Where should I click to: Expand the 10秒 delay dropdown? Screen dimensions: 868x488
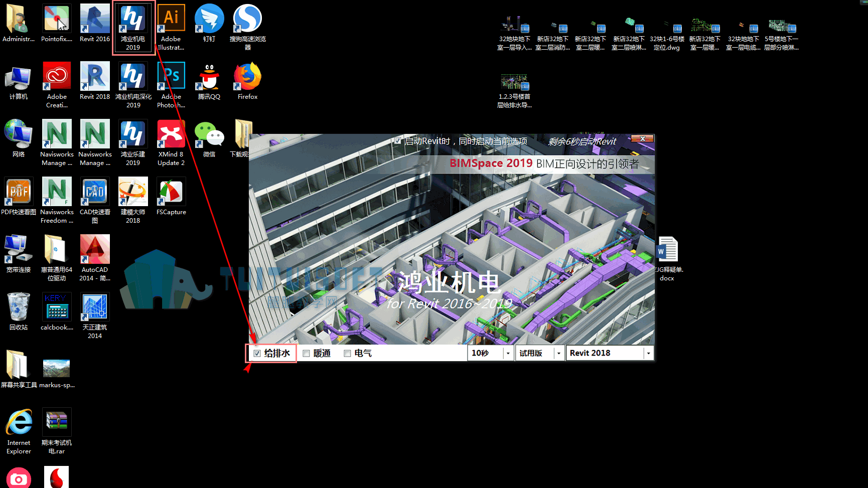pyautogui.click(x=508, y=353)
